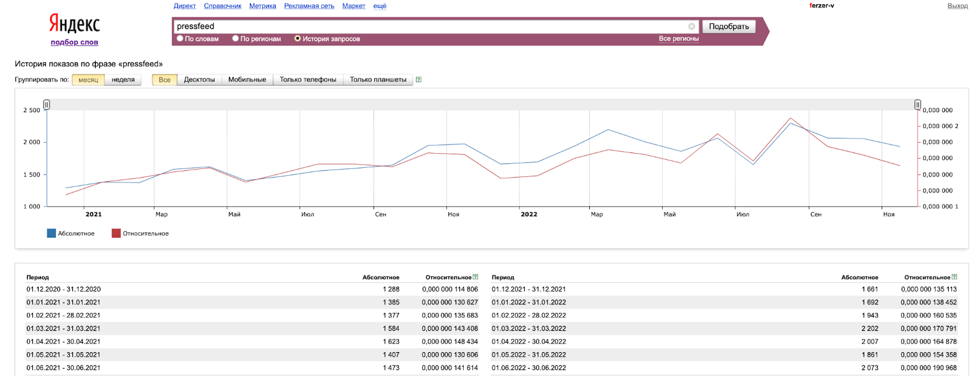Select the period 01.03.2021 - 31.03.2021
Viewport: 980px width, 376px height.
click(64, 329)
